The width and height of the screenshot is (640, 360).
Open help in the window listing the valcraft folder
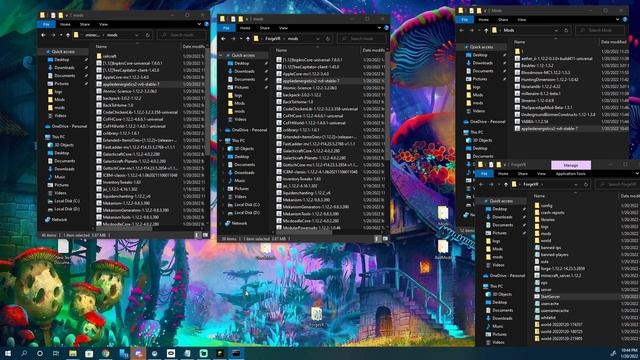tap(206, 24)
